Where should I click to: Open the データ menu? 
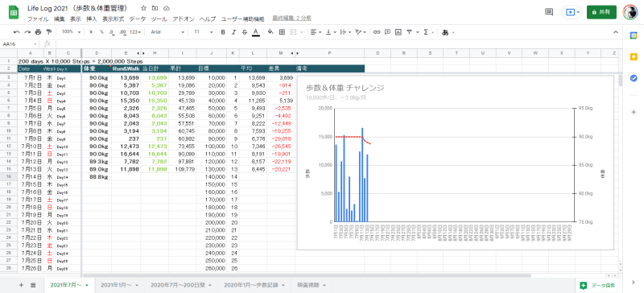coord(137,19)
